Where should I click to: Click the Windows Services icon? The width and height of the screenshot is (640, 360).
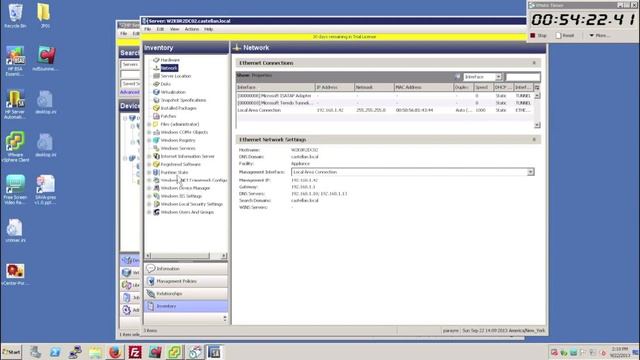[156, 148]
